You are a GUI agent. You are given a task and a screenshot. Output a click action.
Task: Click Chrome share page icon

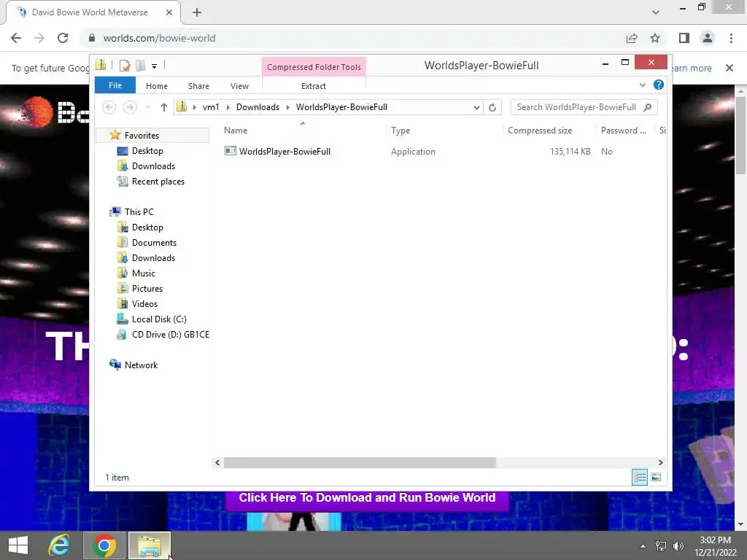[632, 38]
